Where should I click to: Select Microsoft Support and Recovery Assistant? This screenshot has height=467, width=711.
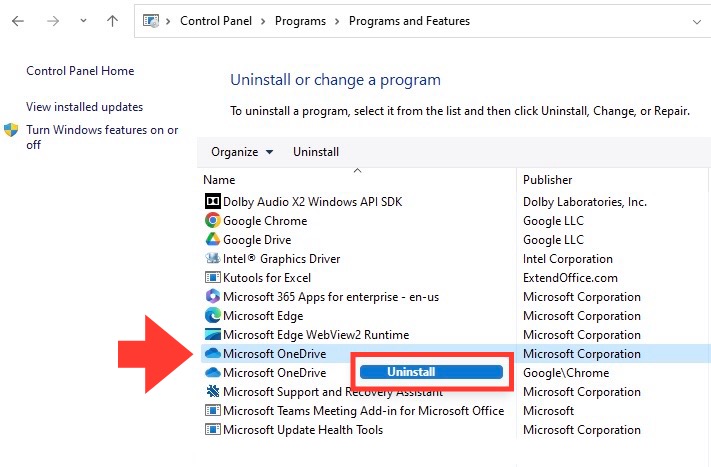click(333, 392)
